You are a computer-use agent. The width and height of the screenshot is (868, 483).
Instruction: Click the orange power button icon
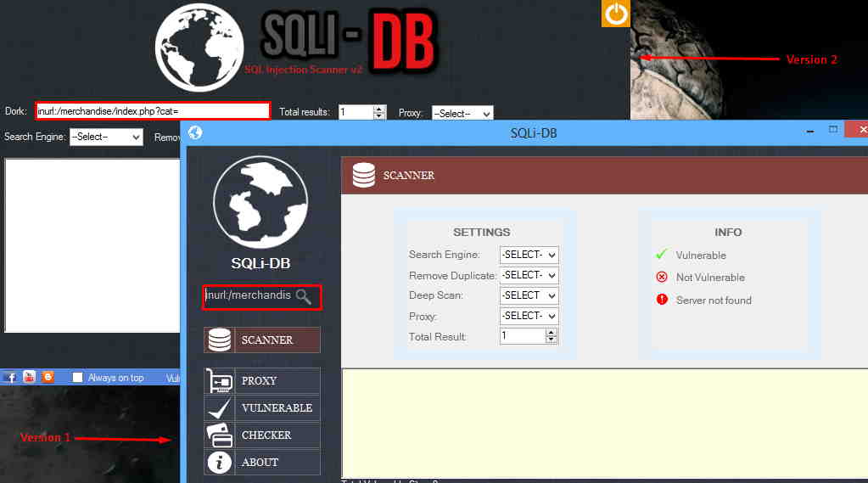[x=615, y=14]
